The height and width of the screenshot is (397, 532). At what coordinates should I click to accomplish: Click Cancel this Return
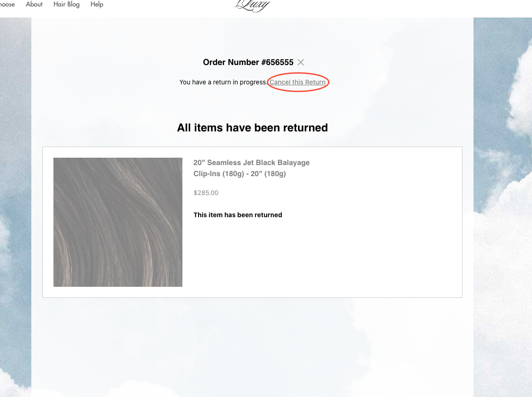pyautogui.click(x=298, y=82)
